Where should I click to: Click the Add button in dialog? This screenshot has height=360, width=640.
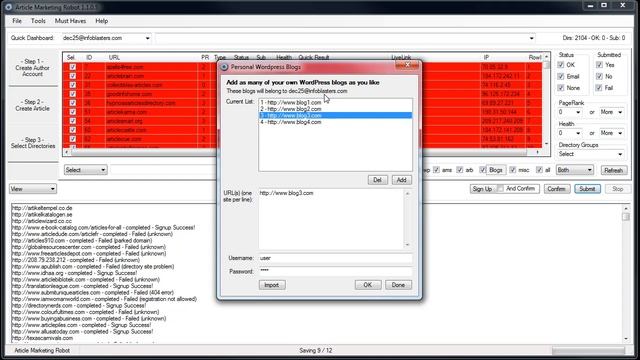[x=402, y=180]
